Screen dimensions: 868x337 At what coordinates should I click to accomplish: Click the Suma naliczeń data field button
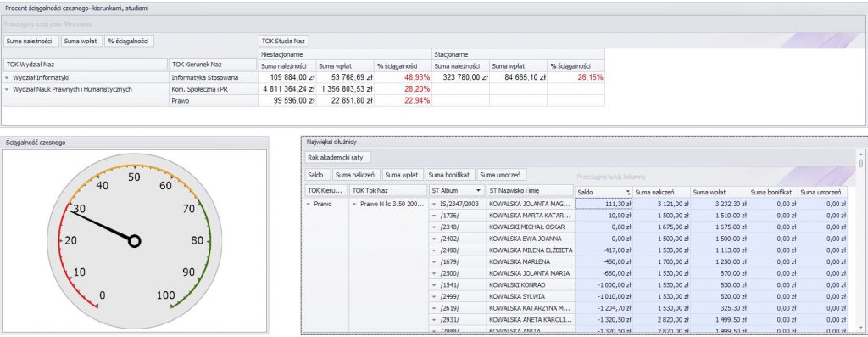click(355, 175)
